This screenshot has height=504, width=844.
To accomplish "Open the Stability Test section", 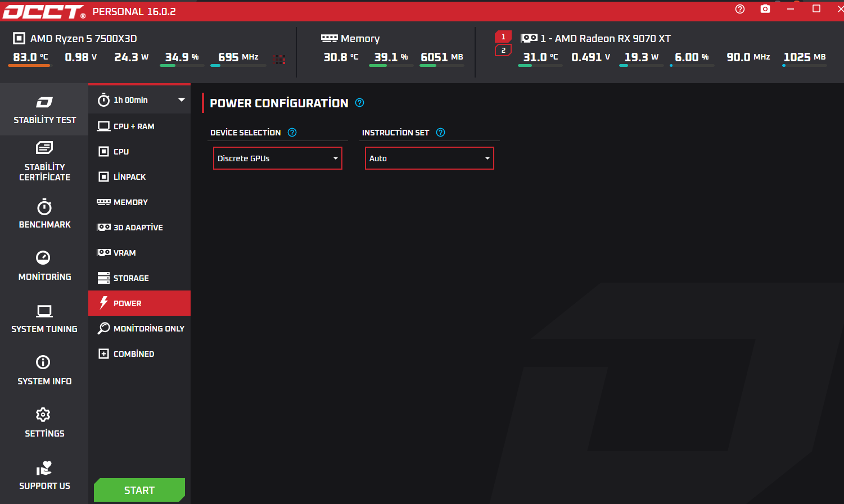I will (44, 110).
